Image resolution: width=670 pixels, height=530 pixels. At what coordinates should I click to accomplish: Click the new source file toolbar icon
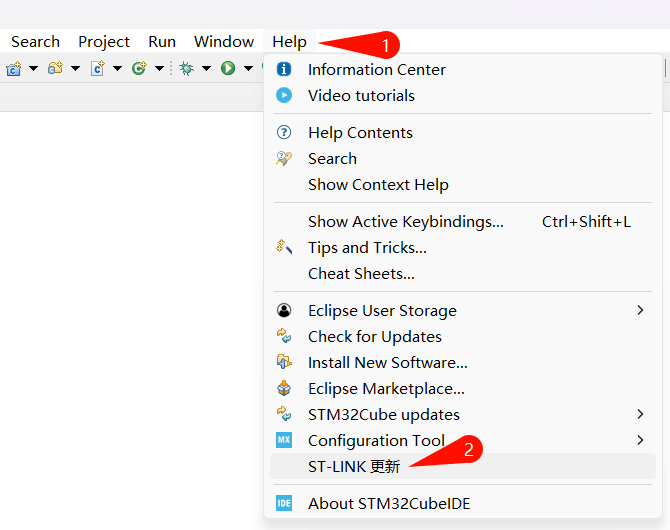(98, 68)
